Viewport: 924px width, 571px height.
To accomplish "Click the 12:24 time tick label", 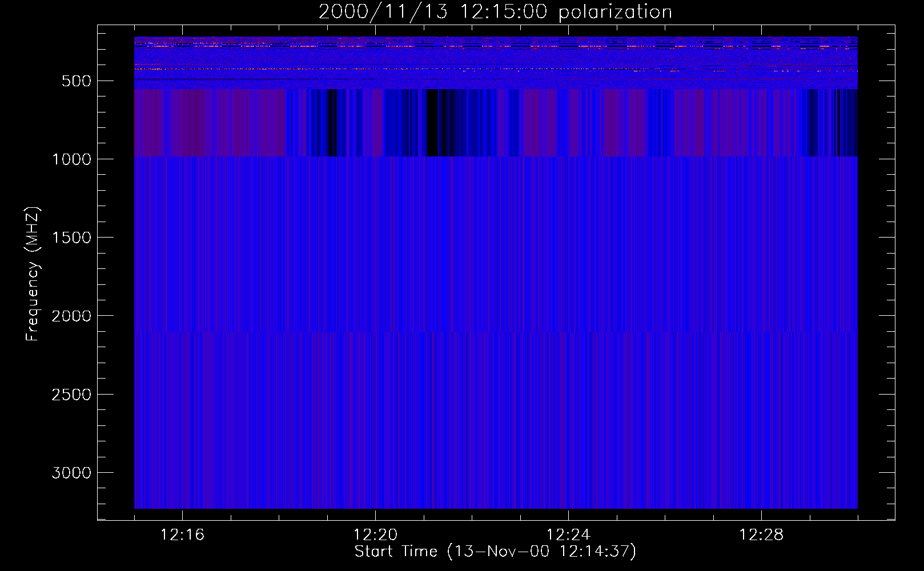I will (x=568, y=535).
